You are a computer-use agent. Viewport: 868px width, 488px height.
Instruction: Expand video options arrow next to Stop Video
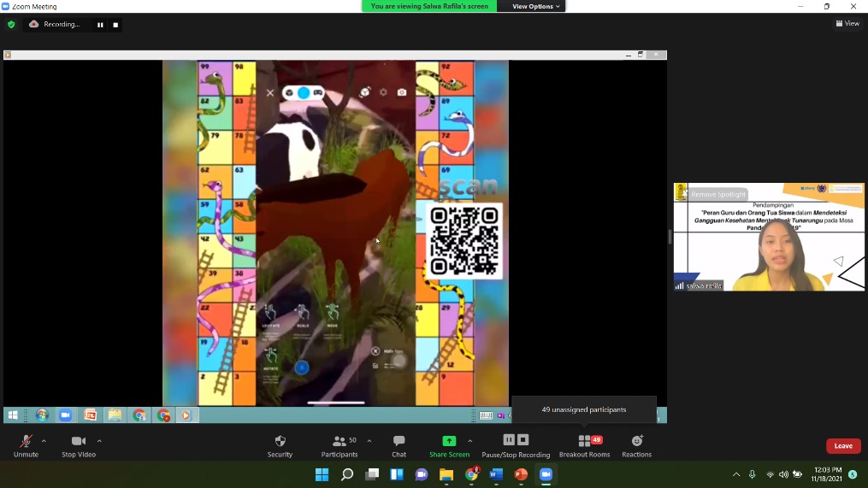[99, 441]
